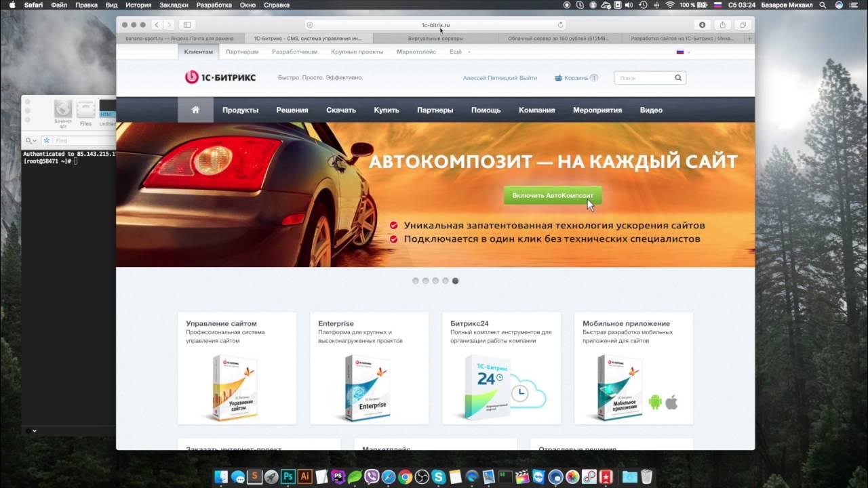The image size is (868, 488).
Task: Open search options dropdown in background window
Action: click(x=31, y=140)
